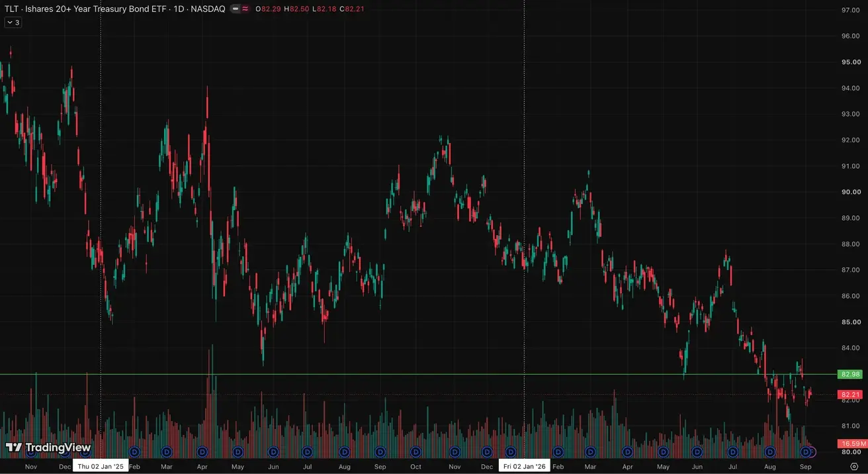Click the high value H82.50

(x=298, y=9)
